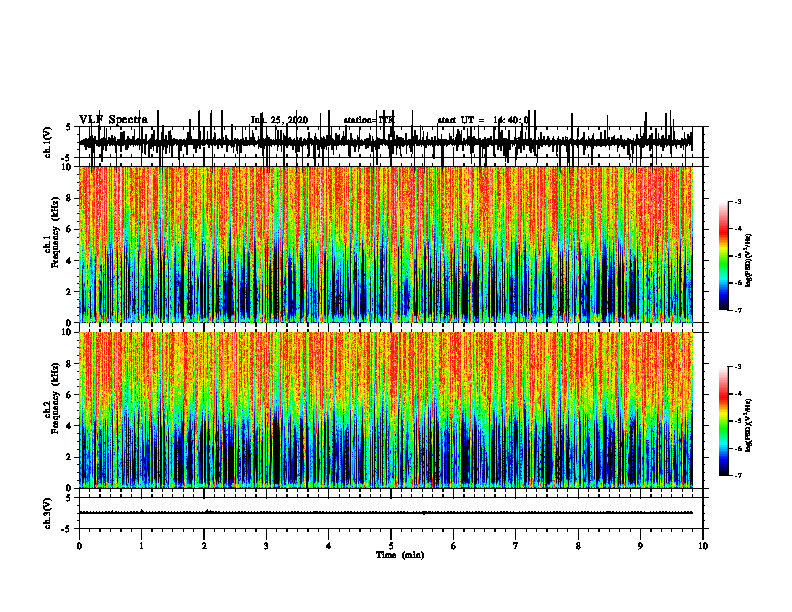Click the ch.1 spectrogram color bar

coord(724,256)
